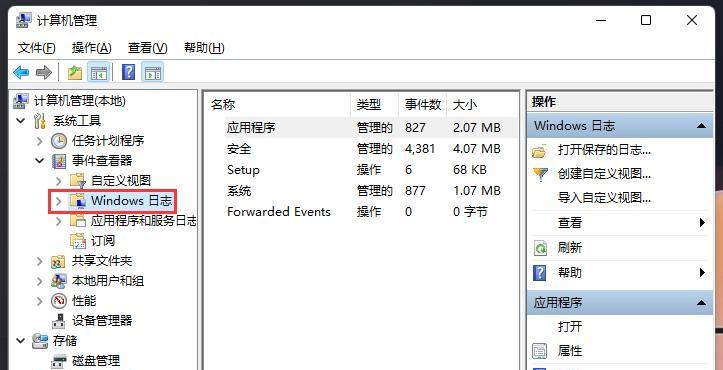Open the 文件(F) menu
This screenshot has height=370, width=723.
point(36,48)
